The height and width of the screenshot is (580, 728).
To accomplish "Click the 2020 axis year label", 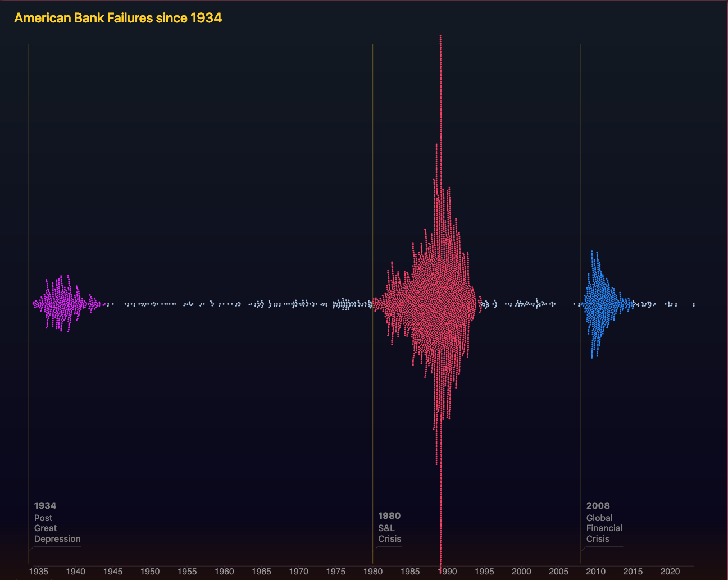I will (x=670, y=572).
